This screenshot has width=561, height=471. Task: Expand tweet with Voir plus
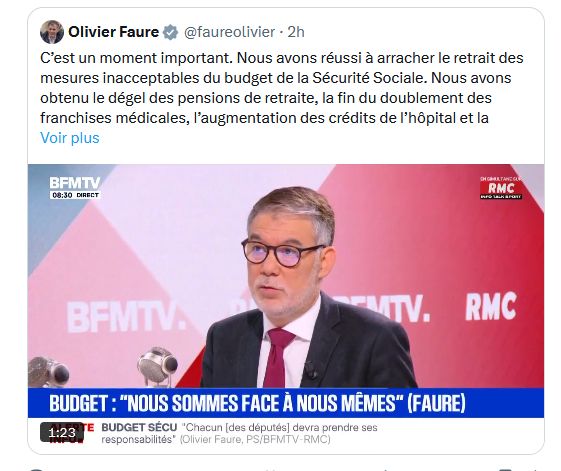[x=70, y=138]
